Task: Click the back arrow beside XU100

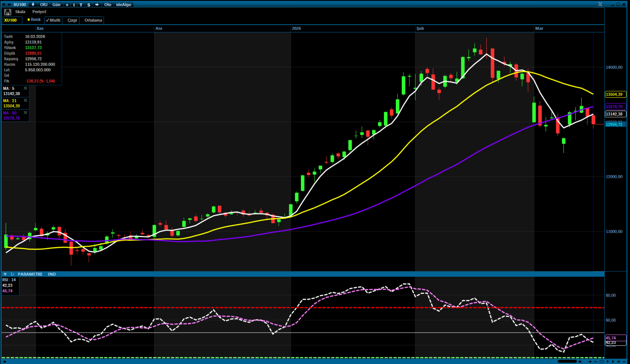Action: click(x=9, y=4)
